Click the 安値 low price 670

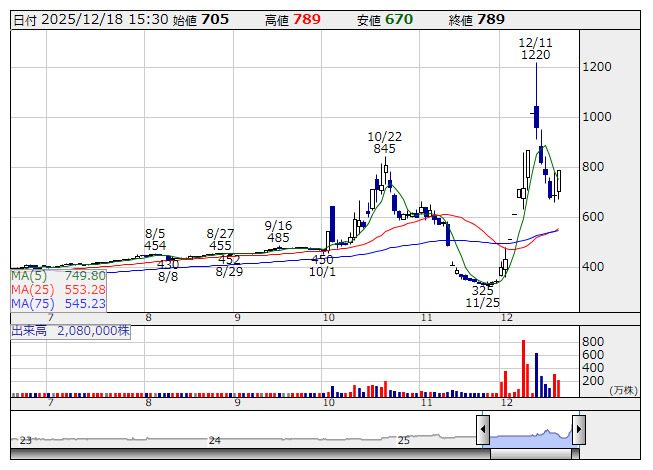point(399,19)
